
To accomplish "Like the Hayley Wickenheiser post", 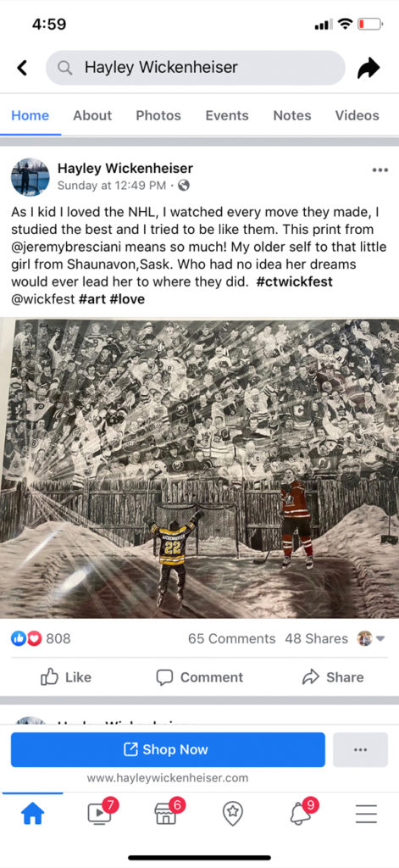I will (66, 677).
